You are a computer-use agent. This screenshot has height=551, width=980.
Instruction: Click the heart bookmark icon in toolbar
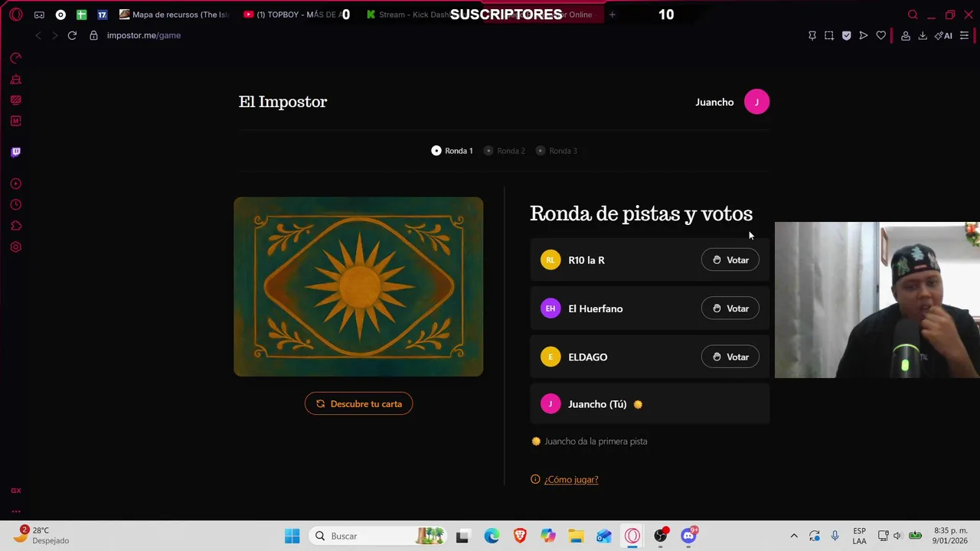880,35
